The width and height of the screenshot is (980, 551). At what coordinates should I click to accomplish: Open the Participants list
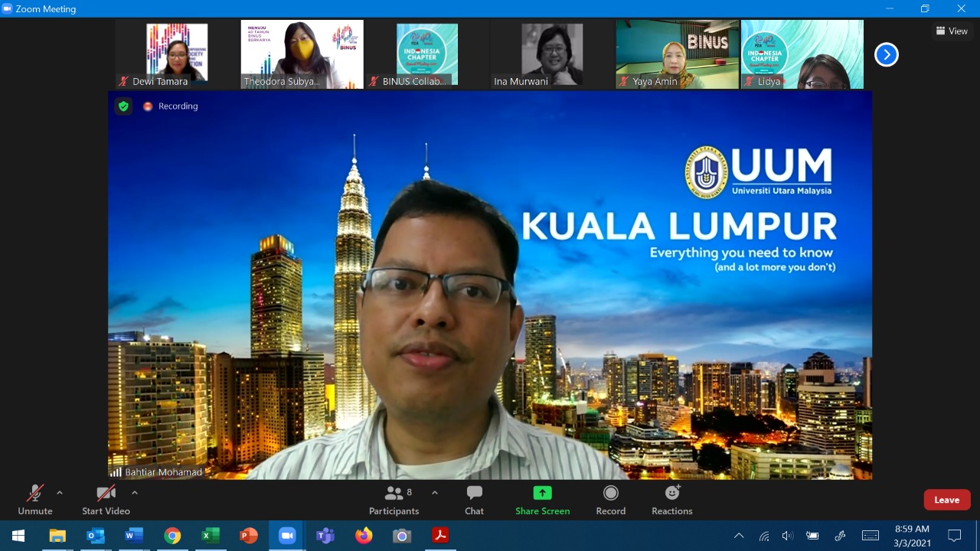394,500
